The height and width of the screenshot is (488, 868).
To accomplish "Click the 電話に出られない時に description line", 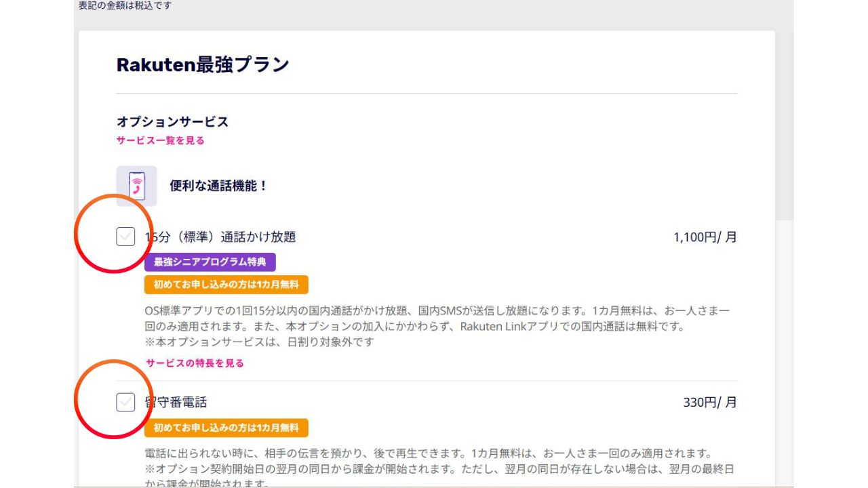I will click(x=427, y=453).
